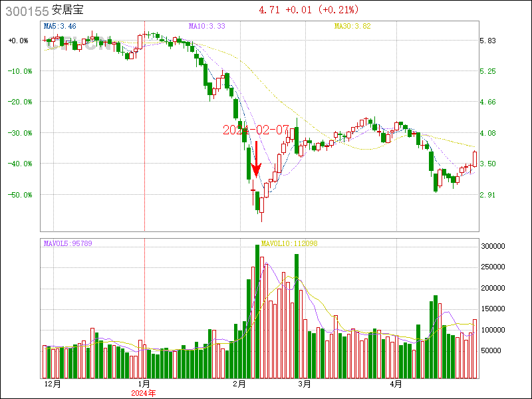Click the 5.83 price axis label
The width and height of the screenshot is (532, 399).
pyautogui.click(x=487, y=41)
